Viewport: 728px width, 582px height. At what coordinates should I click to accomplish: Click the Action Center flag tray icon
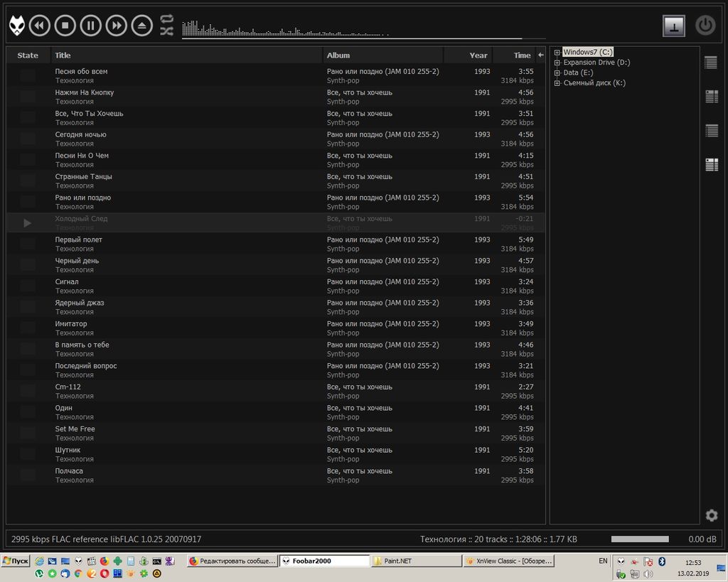coord(648,561)
